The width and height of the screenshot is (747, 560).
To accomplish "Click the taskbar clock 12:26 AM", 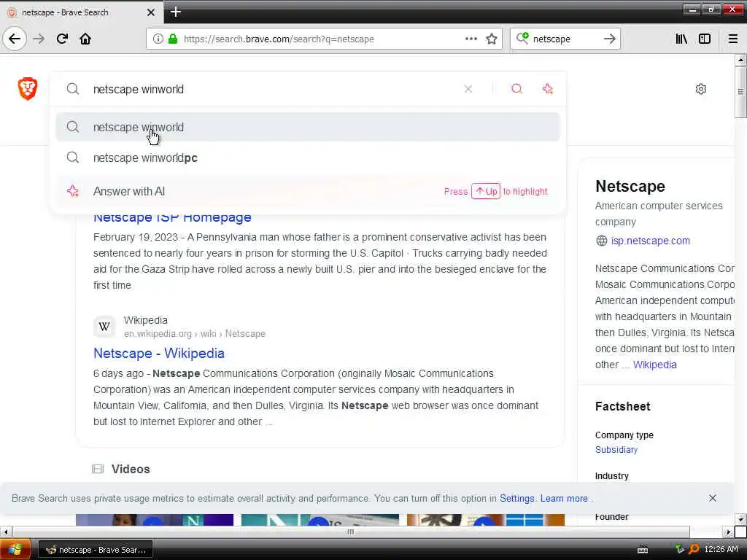I will click(721, 549).
